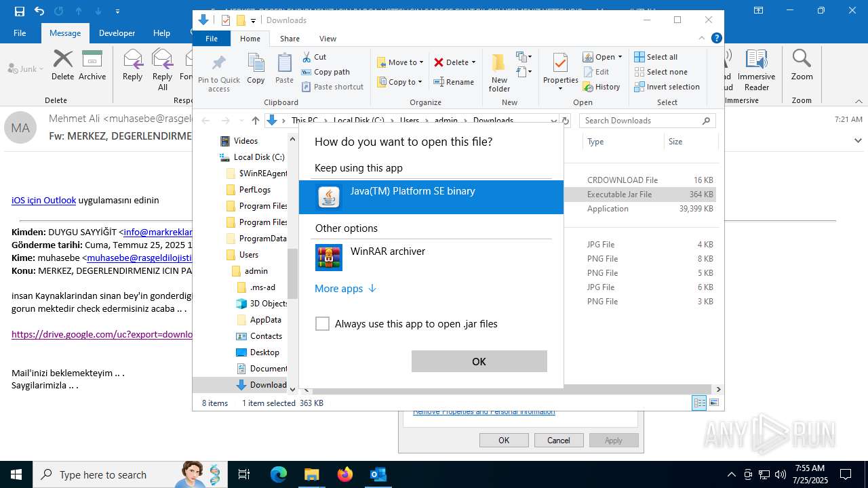Screen dimensions: 868x488
Task: Switch to the Share tab in Explorer
Action: pyautogui.click(x=290, y=39)
